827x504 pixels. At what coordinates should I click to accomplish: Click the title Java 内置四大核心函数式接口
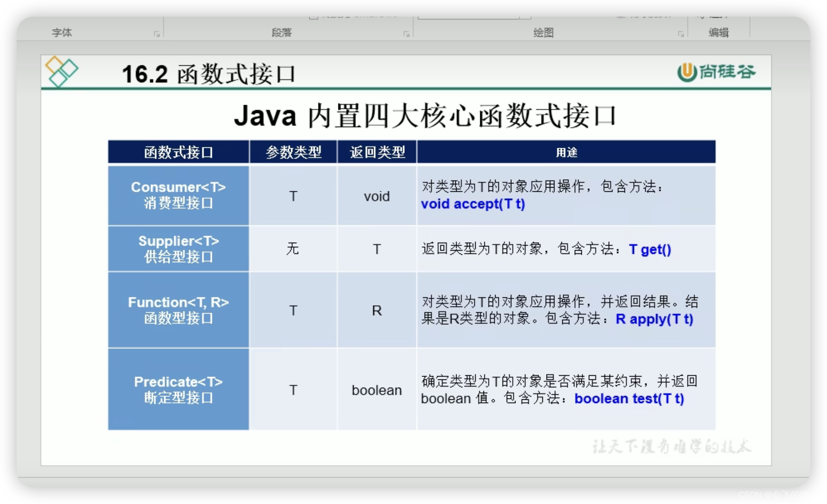click(425, 115)
